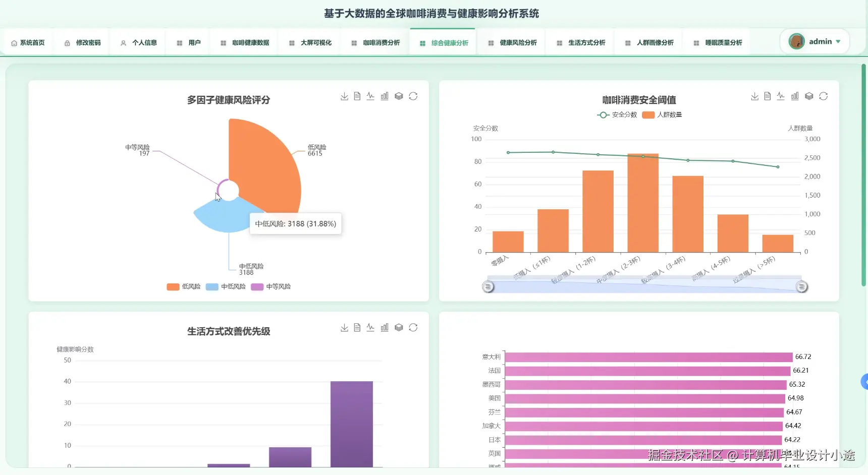Open 健康风险分析 tab
Image resolution: width=868 pixels, height=475 pixels.
[x=513, y=43]
